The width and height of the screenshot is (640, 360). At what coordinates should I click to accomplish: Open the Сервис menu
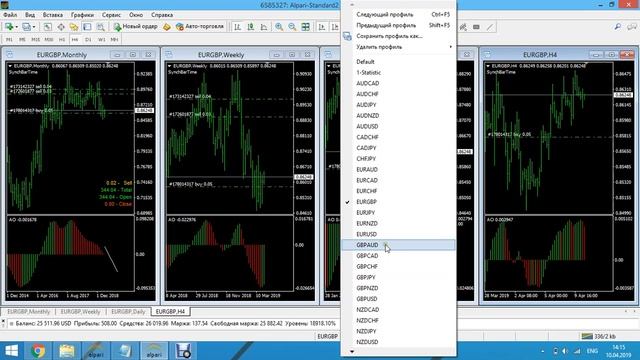111,15
